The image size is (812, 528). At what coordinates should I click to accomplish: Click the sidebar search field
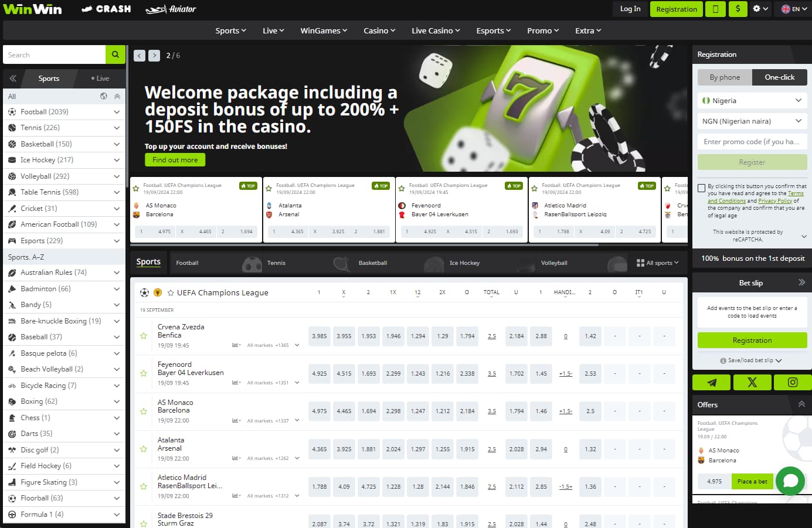[54, 54]
